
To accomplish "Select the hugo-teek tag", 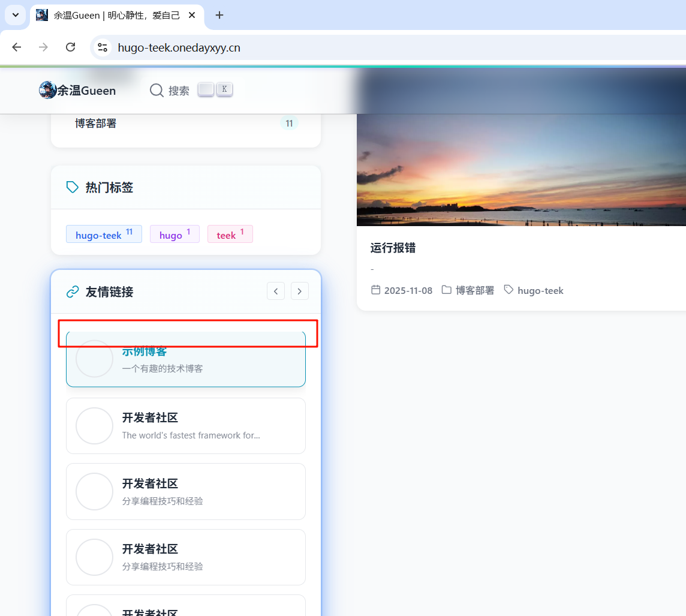I will point(104,235).
